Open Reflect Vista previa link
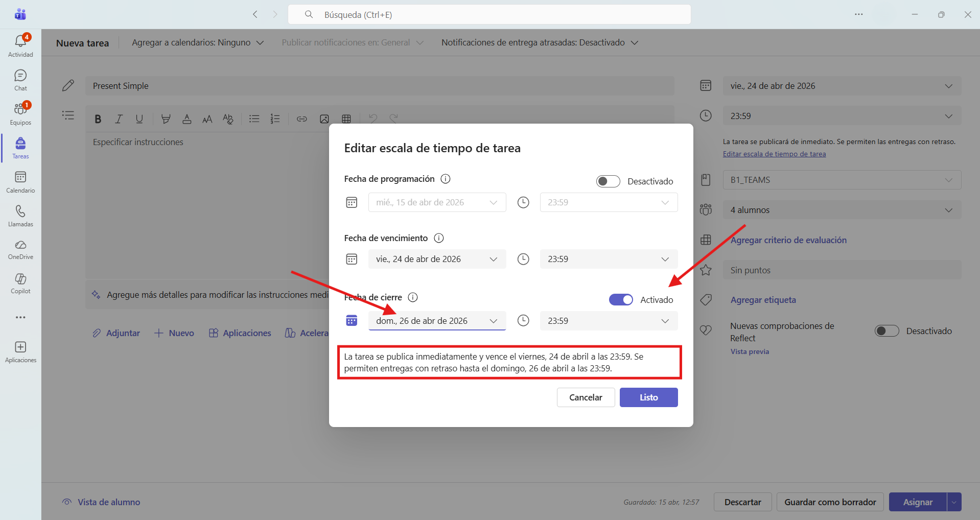Image resolution: width=980 pixels, height=520 pixels. click(x=750, y=351)
